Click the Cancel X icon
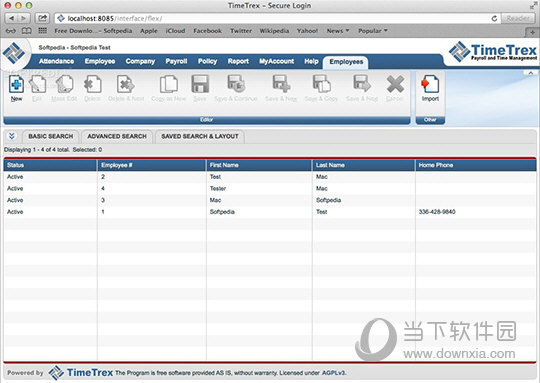 pyautogui.click(x=395, y=84)
